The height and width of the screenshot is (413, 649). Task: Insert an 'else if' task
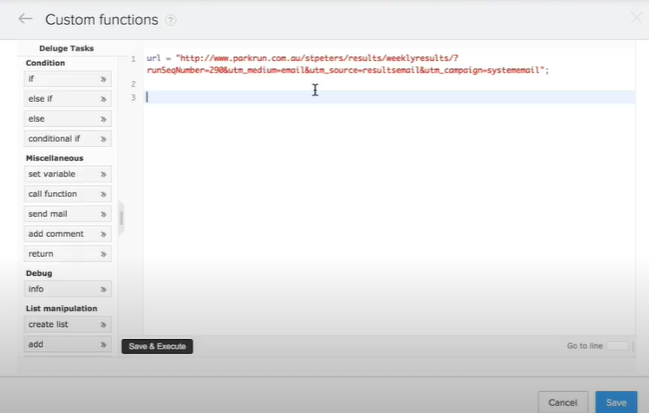tap(67, 98)
